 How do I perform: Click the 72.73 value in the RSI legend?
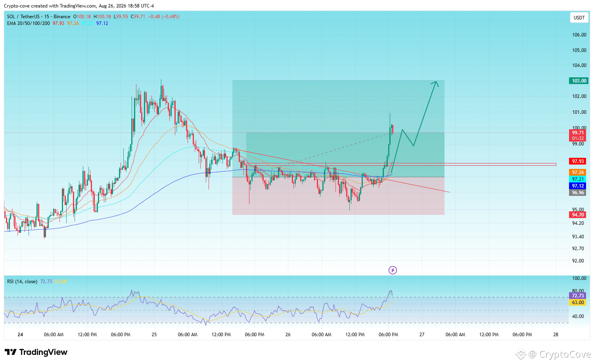point(46,282)
